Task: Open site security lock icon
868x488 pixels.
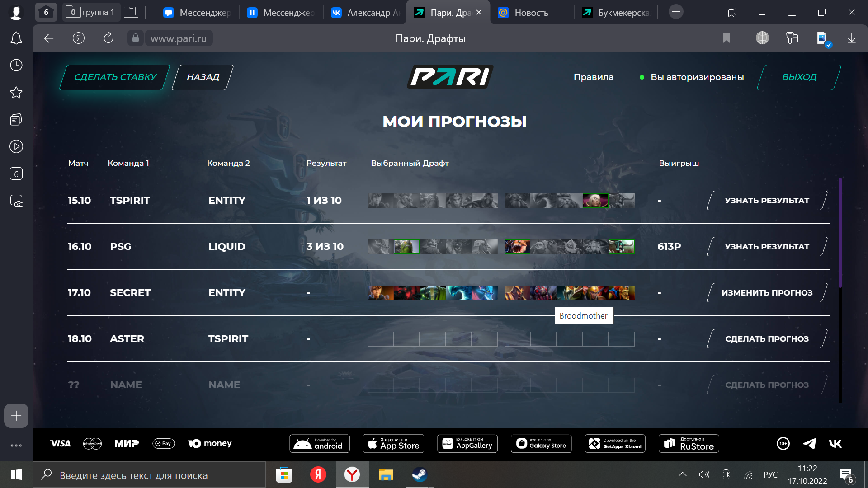Action: pyautogui.click(x=136, y=38)
